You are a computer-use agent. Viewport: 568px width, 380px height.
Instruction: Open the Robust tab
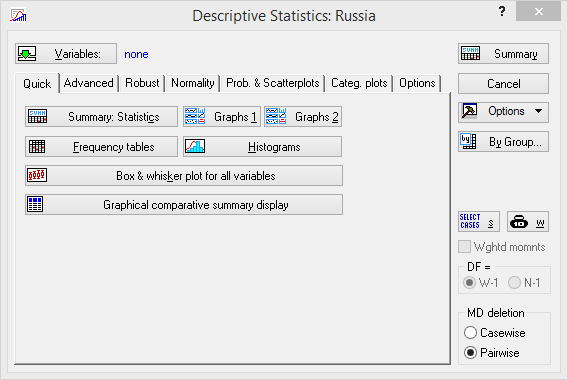point(142,83)
